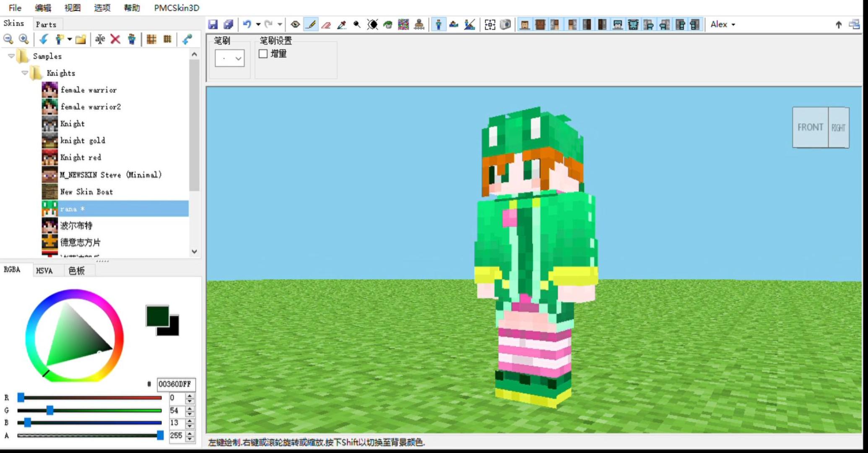Select the Noise tool
Viewport: 868px width, 453px height.
[x=403, y=24]
